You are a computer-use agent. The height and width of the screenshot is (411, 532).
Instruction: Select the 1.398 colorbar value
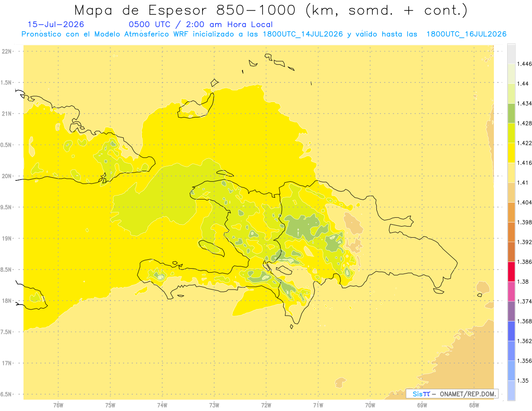pos(524,222)
